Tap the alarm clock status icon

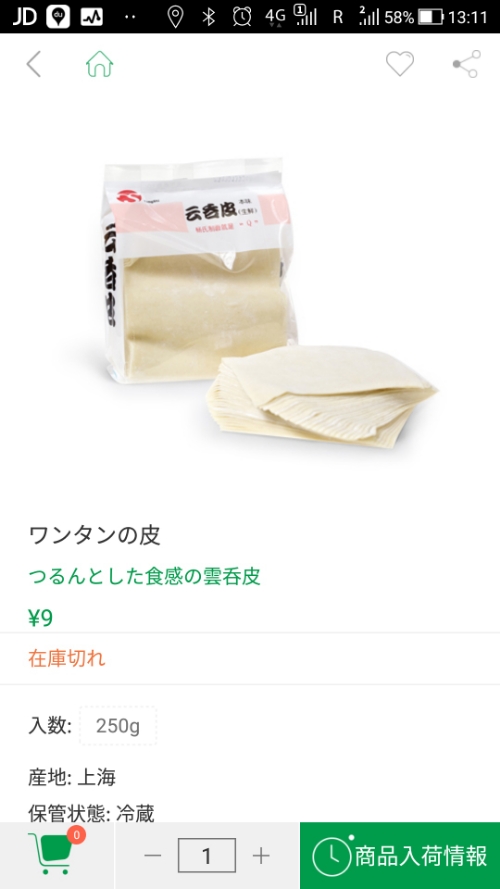[242, 17]
